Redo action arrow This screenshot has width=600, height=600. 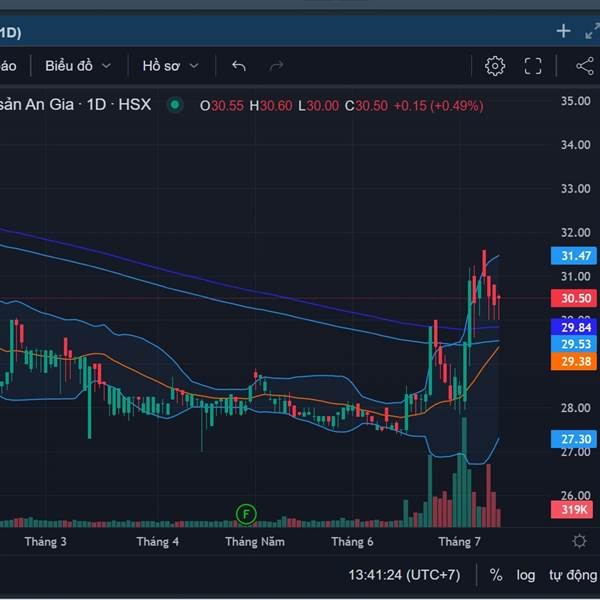tap(276, 66)
